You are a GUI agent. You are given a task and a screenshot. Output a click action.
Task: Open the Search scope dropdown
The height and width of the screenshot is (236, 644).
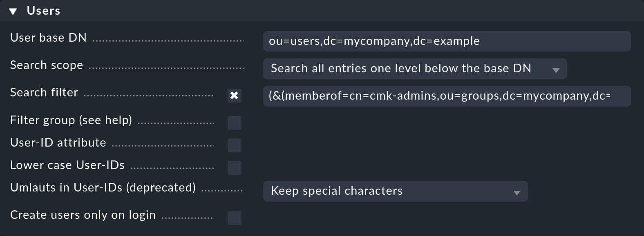point(414,69)
